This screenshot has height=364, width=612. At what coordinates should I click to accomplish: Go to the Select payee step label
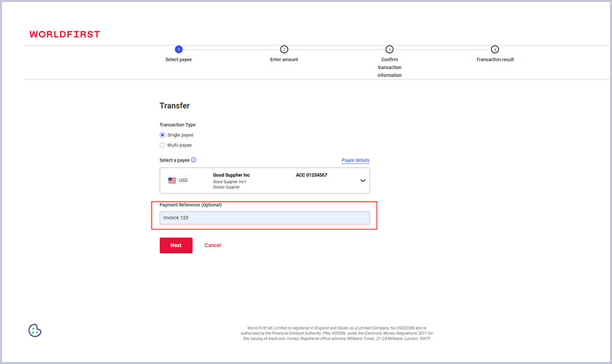(x=179, y=60)
